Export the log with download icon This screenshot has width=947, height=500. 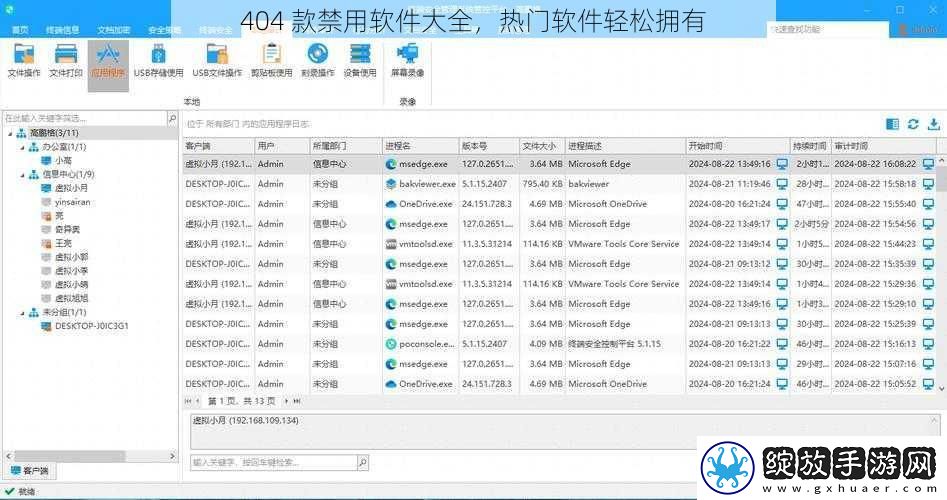(934, 124)
